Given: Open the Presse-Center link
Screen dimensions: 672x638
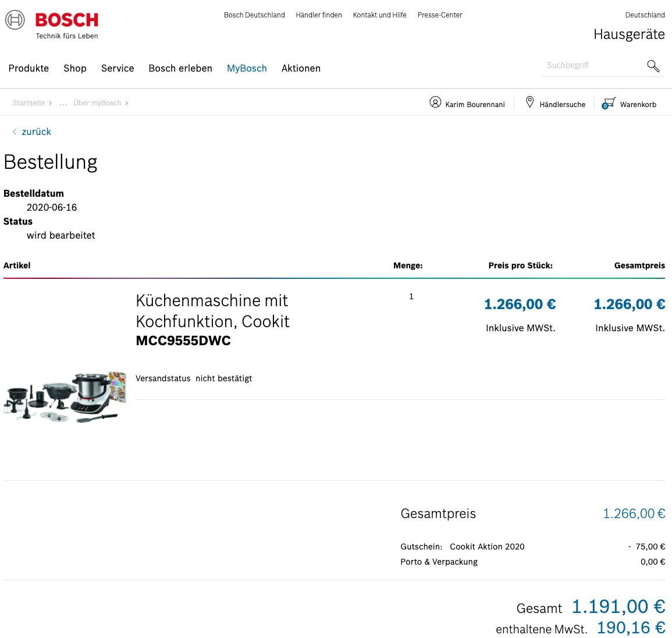Looking at the screenshot, I should [x=440, y=15].
